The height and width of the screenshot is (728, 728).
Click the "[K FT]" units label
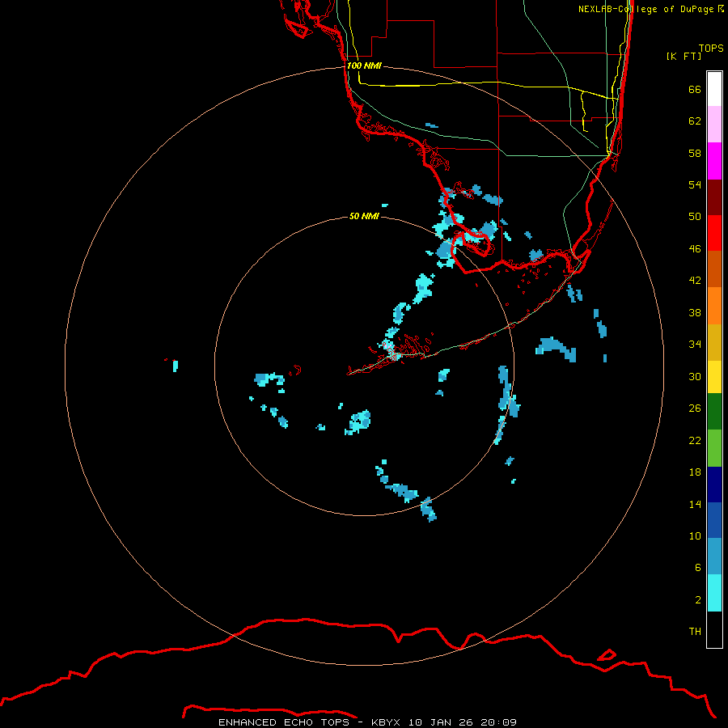[684, 56]
